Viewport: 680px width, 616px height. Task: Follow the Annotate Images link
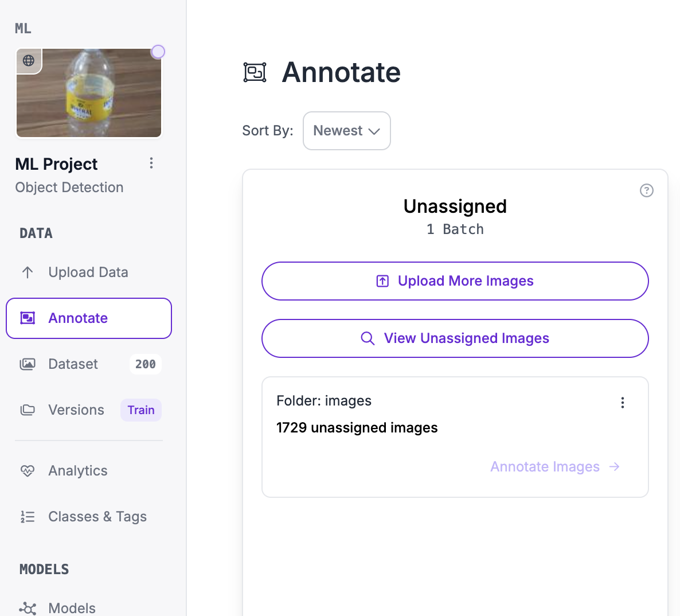click(x=554, y=467)
